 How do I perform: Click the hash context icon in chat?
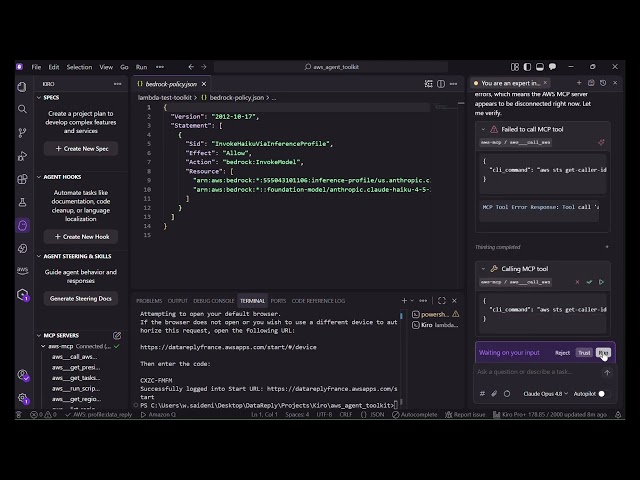(482, 394)
